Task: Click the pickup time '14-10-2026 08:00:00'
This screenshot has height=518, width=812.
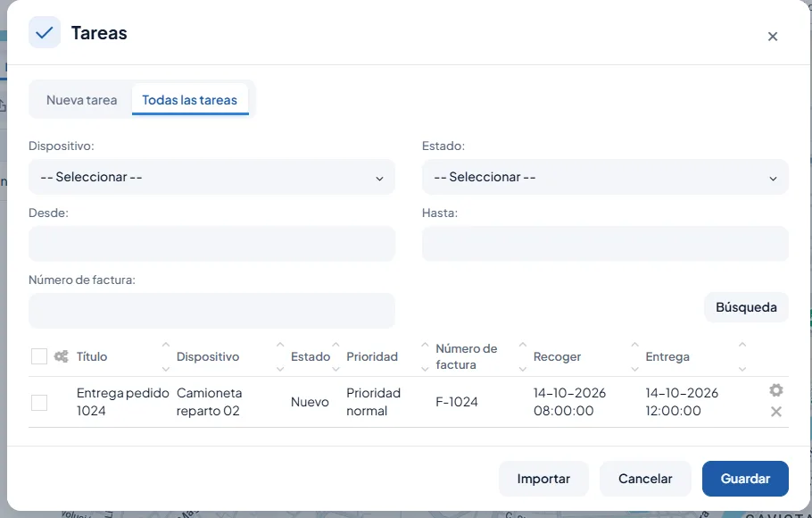Action: tap(569, 402)
